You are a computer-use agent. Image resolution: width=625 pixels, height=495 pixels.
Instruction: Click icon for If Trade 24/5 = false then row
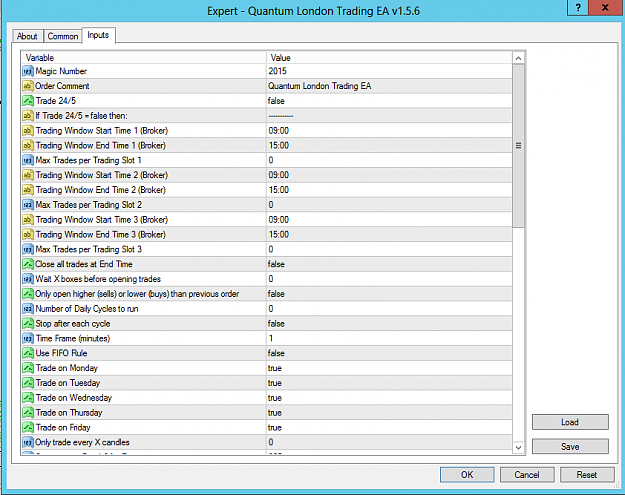(28, 116)
